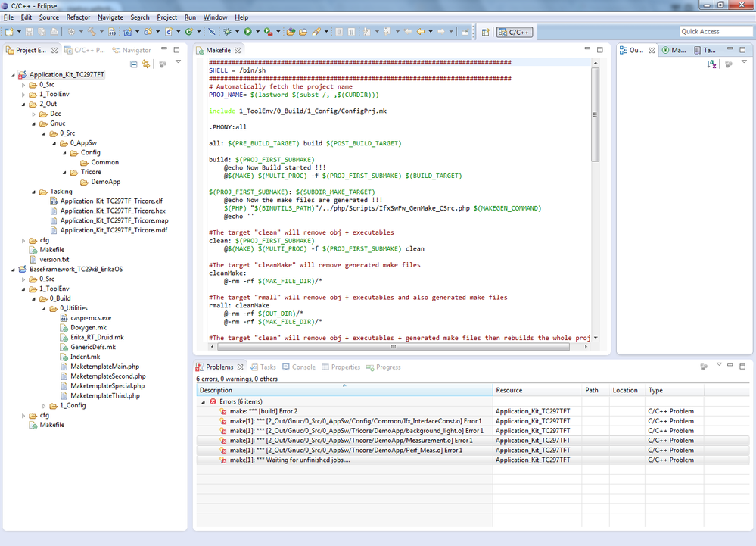Viewport: 756px width, 546px height.
Task: Open the New file dropdown arrow
Action: (x=19, y=32)
